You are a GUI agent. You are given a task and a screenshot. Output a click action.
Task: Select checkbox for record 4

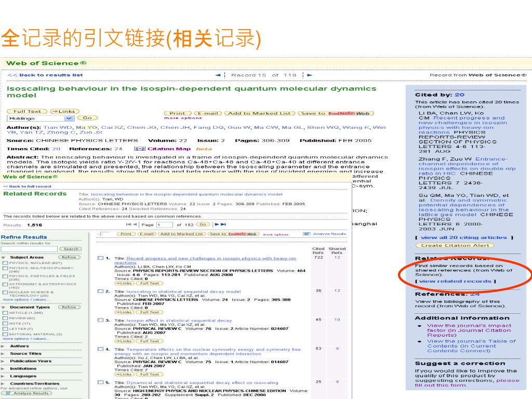click(x=100, y=349)
